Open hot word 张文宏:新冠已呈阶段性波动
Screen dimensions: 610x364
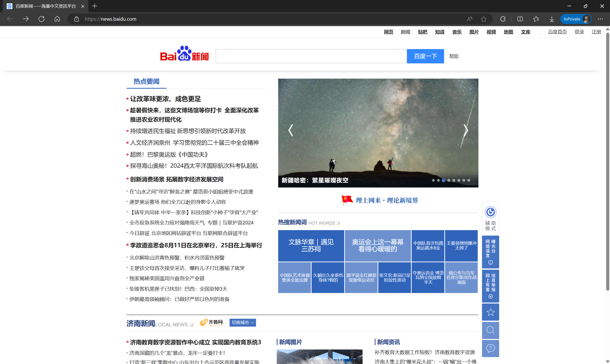[395, 278]
